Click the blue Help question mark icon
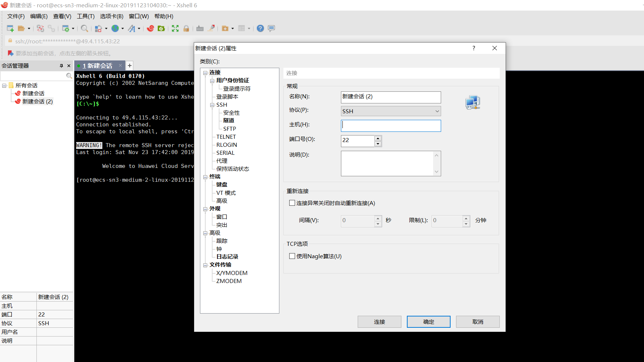Screen dimensions: 644x362 (x=260, y=28)
